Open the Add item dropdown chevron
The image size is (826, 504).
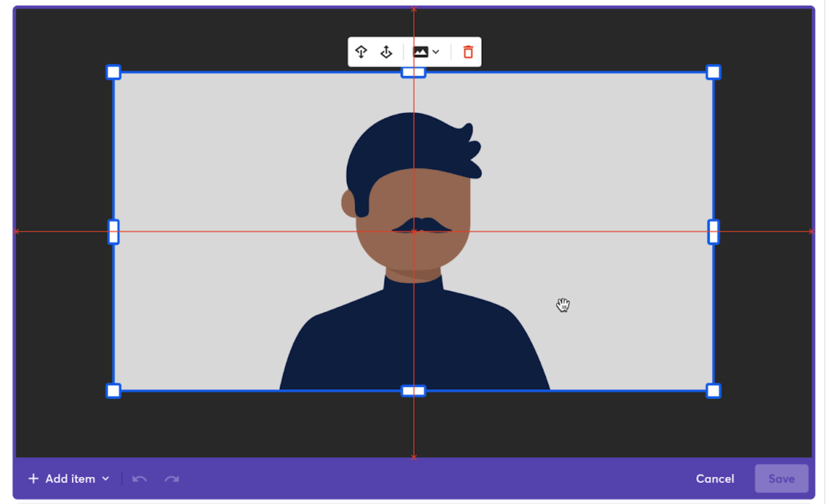pos(106,479)
